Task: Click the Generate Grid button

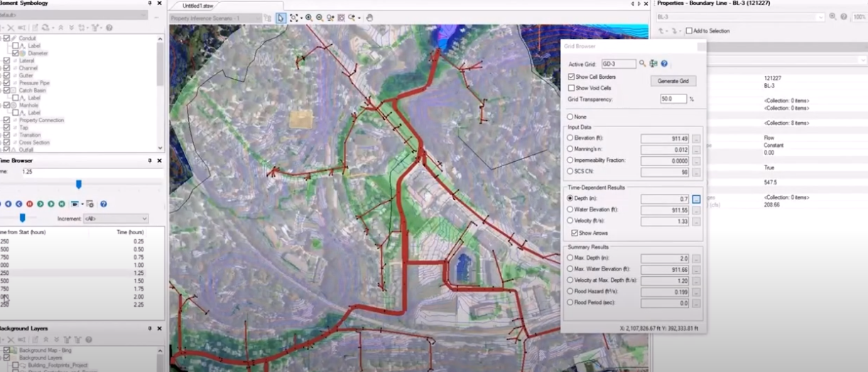Action: coord(673,81)
